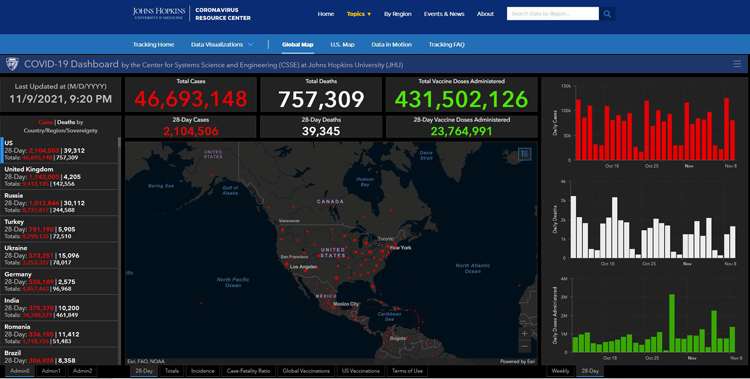Click the Mexico City label on map
This screenshot has height=379, width=750.
point(345,304)
